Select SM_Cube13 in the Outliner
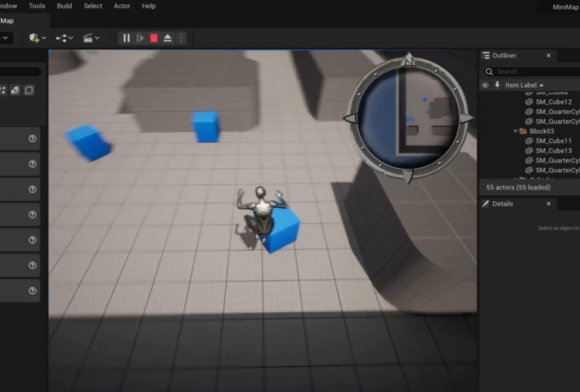This screenshot has height=392, width=580. (553, 150)
